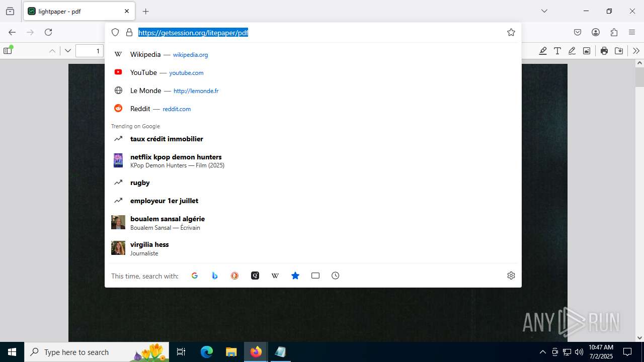Click the PDF page number field
Viewport: 644px width, 362px height.
(90, 51)
